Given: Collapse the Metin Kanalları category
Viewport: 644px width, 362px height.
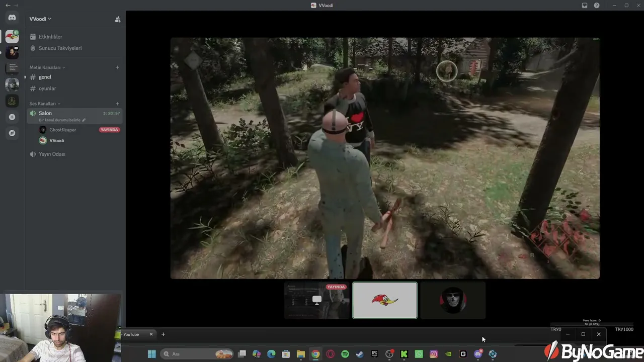Looking at the screenshot, I should pos(47,67).
